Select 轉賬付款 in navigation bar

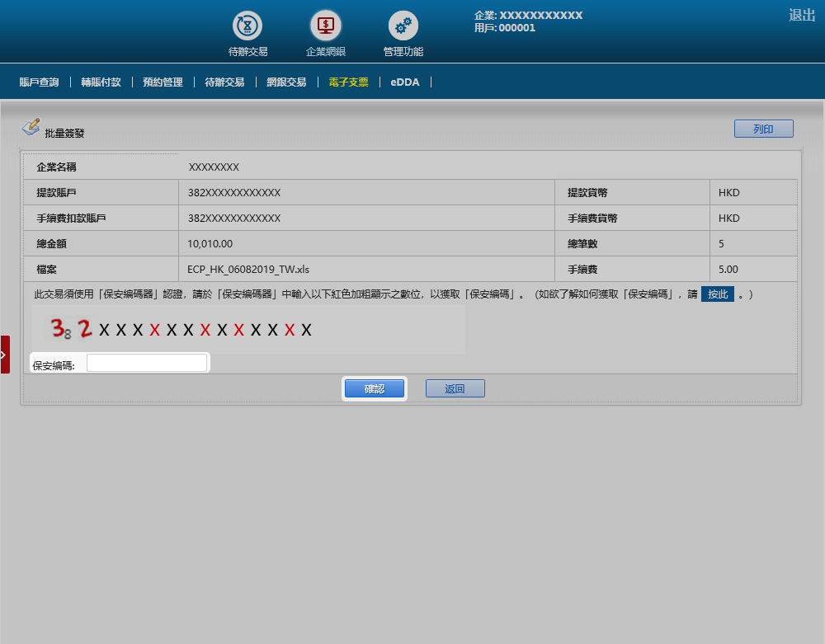101,82
